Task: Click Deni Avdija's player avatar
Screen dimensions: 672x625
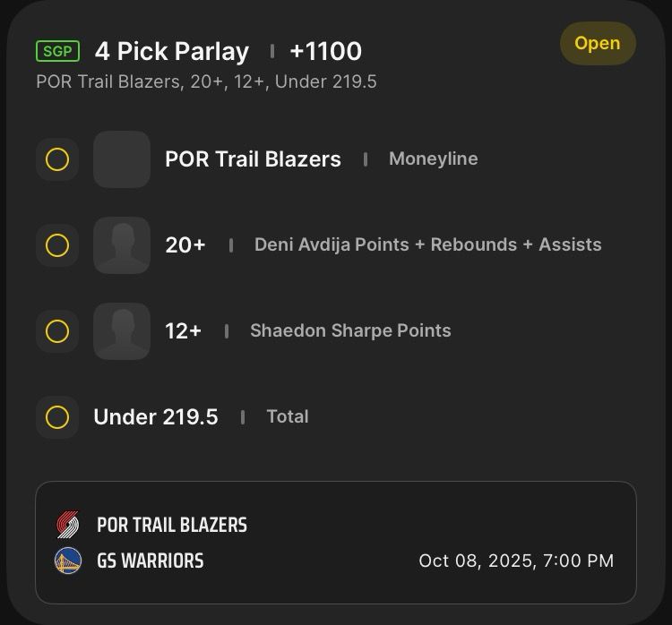Action: tap(122, 244)
